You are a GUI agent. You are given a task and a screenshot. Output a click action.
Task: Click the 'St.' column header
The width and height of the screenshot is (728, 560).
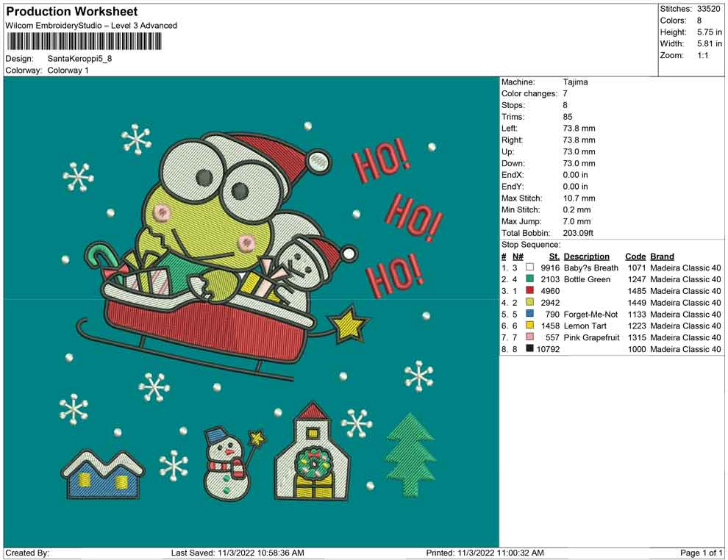[x=554, y=256]
